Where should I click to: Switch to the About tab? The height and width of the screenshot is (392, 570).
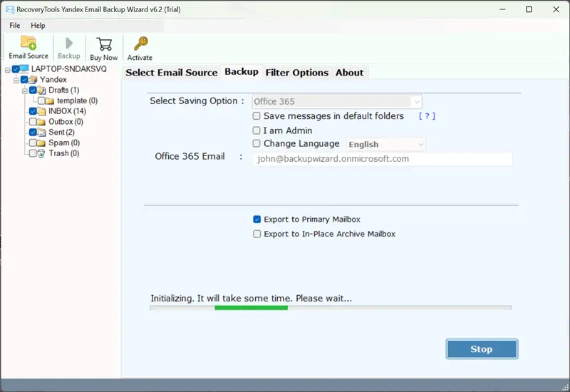pyautogui.click(x=349, y=73)
